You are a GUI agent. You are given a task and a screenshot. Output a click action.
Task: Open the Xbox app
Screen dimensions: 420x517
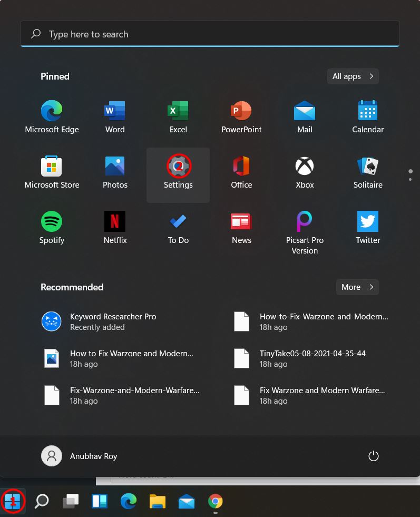[x=305, y=172]
